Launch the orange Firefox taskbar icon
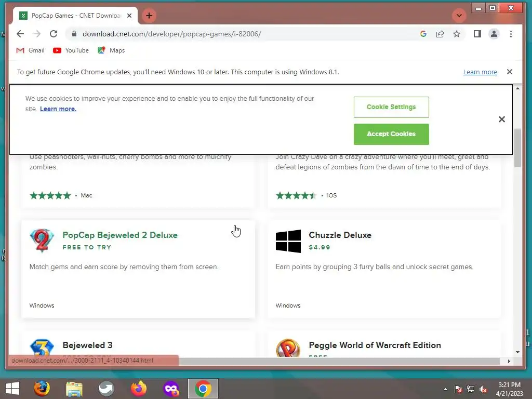Screen dimensions: 532x399 pyautogui.click(x=138, y=389)
